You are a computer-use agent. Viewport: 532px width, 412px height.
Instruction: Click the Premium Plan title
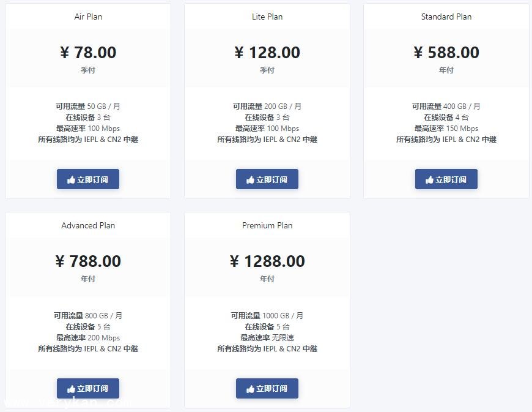[x=267, y=225]
